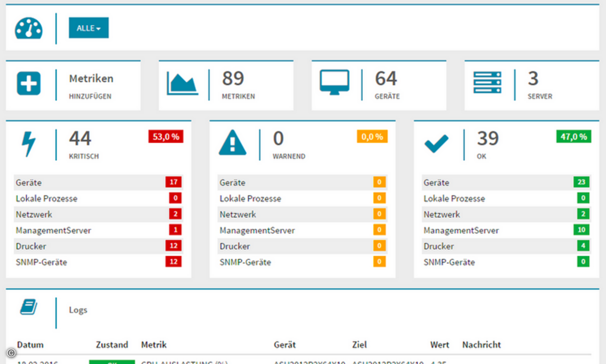Click the monitor Geräte icon
Screen dimensions: 606x364
coord(335,82)
